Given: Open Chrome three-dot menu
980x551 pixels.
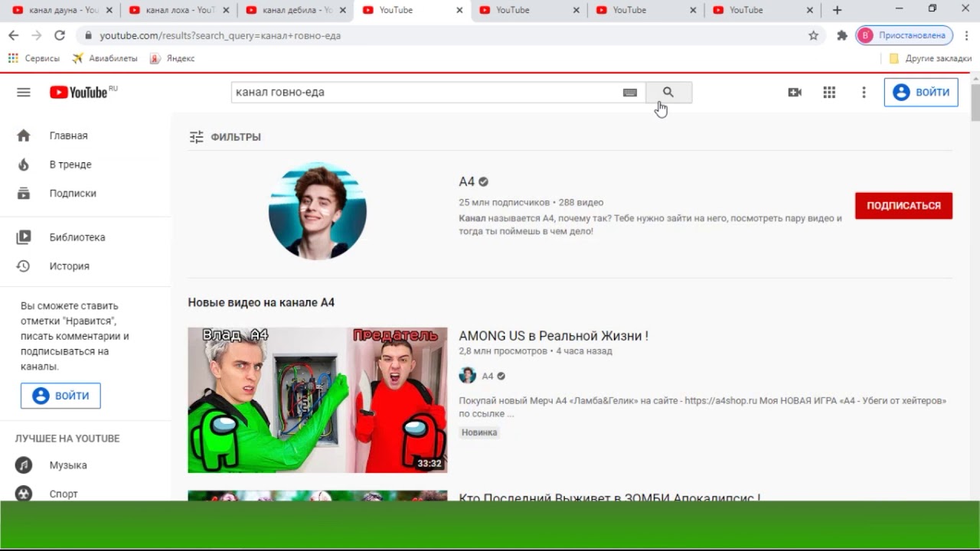Looking at the screenshot, I should coord(966,35).
